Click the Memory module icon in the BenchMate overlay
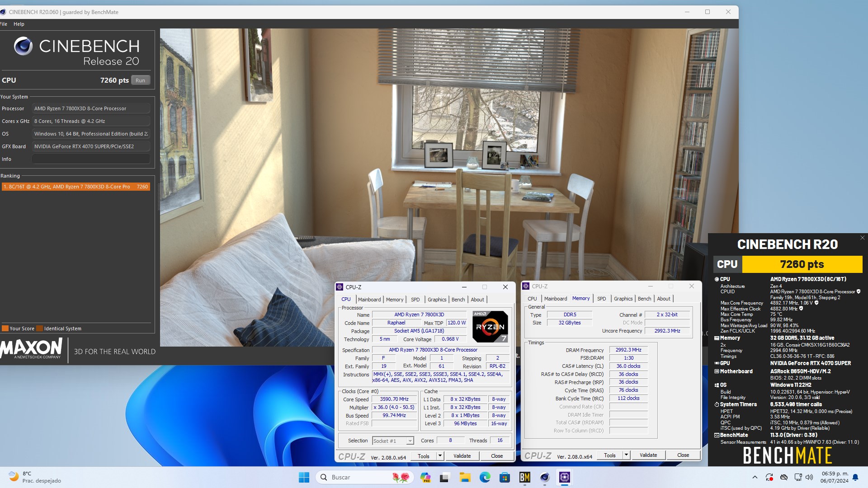This screenshot has width=868, height=488. tap(717, 338)
